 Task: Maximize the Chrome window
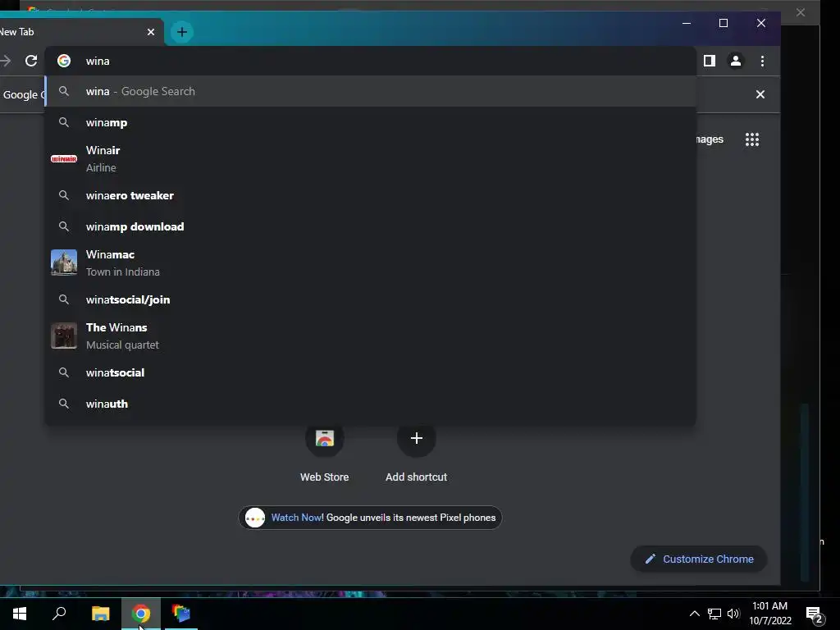click(x=724, y=23)
